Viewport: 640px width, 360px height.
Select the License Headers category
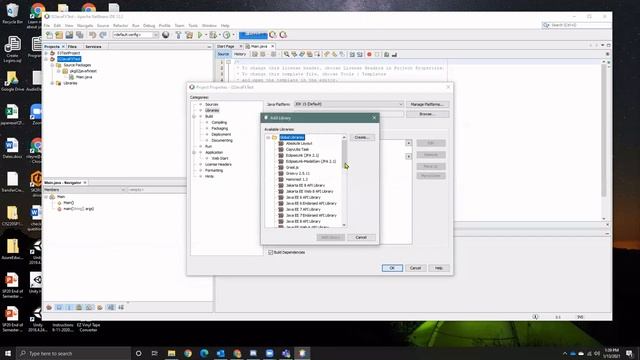pos(218,164)
